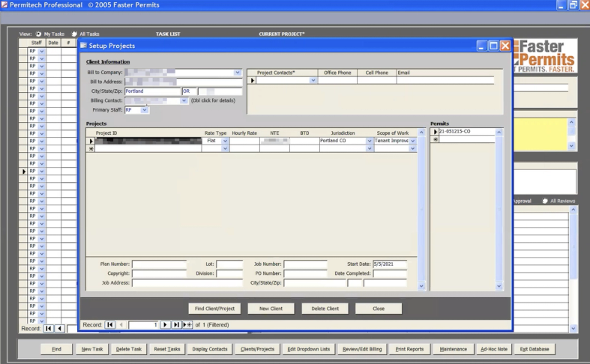Click the Ad-Hoc Note button

(494, 349)
